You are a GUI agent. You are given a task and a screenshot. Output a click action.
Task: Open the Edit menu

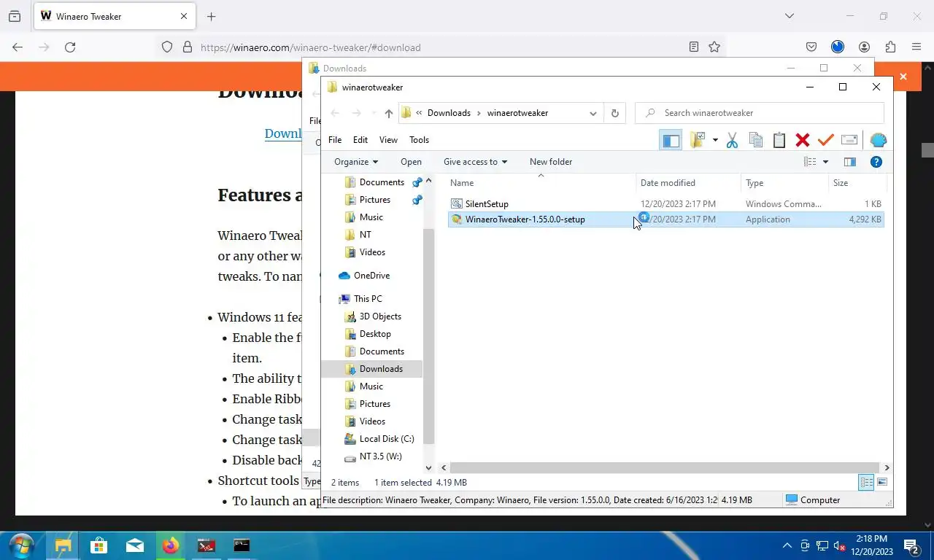(x=360, y=140)
